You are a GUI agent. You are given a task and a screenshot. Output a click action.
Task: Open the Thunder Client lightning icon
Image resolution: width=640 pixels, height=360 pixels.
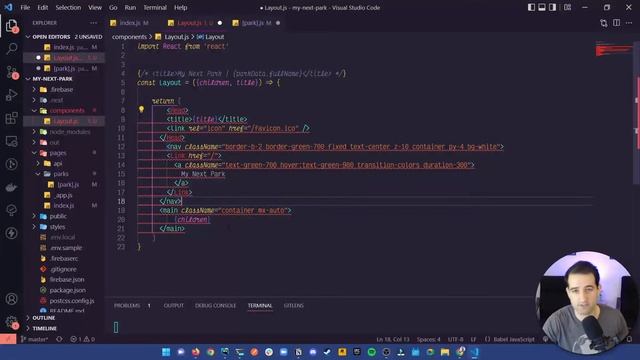coord(11,233)
